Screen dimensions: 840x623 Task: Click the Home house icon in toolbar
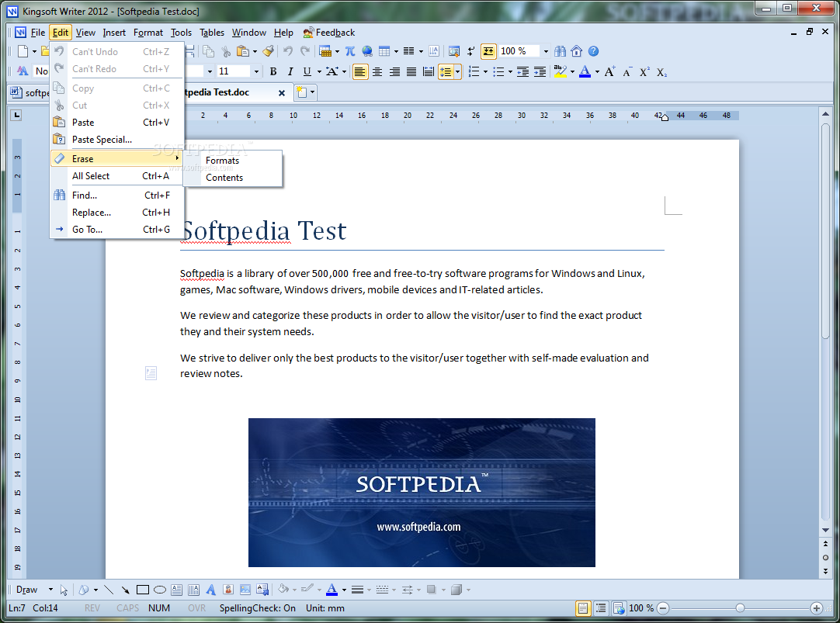coord(576,51)
